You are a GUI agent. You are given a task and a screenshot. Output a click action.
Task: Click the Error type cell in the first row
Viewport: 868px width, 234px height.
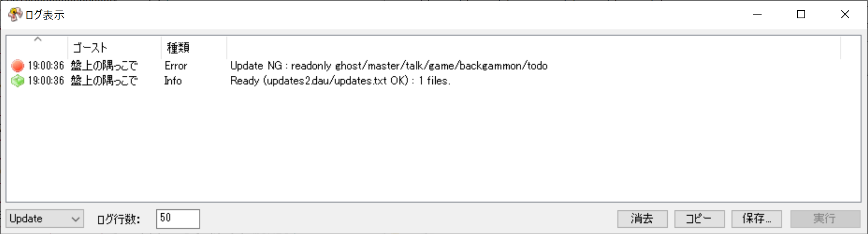tap(176, 66)
